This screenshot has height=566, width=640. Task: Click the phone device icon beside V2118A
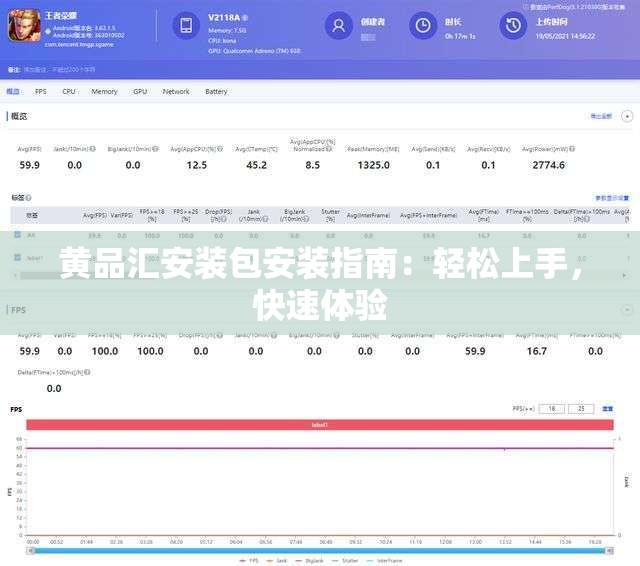click(186, 25)
